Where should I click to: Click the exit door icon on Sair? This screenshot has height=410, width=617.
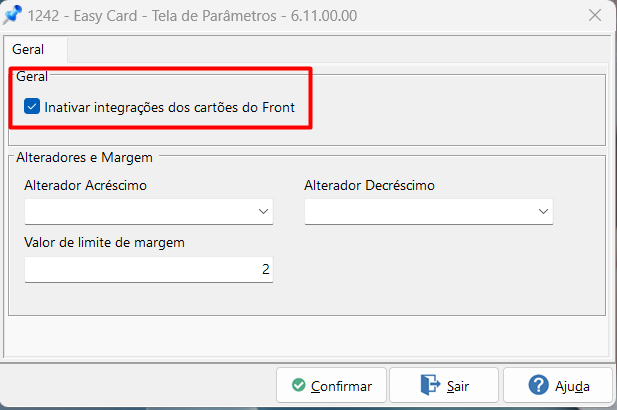(430, 386)
